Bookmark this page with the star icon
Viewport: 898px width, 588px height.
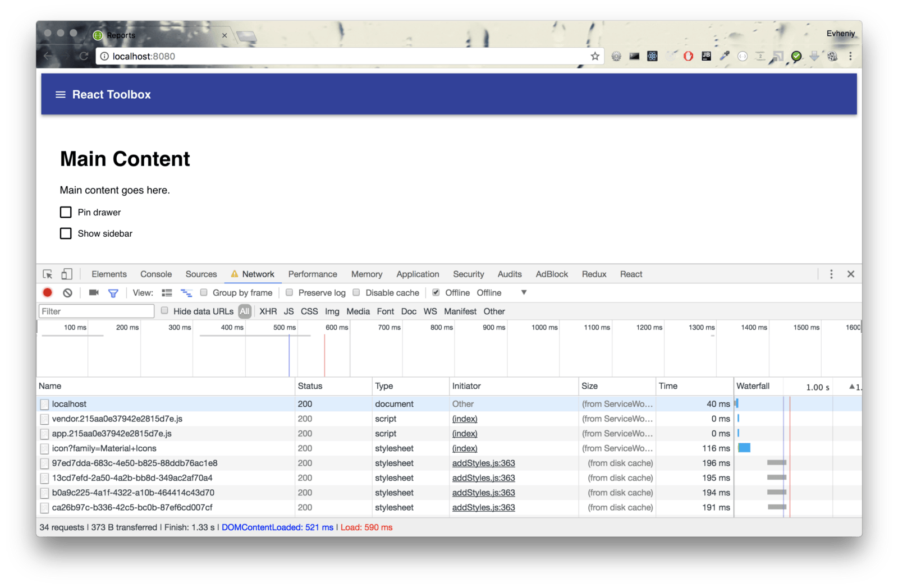(595, 56)
